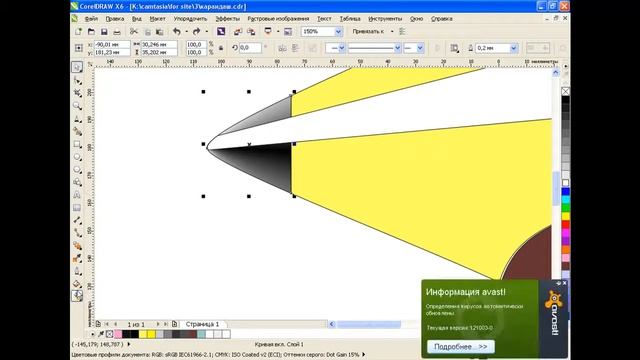This screenshot has height=360, width=640.
Task: Close the avast notification popup
Action: tap(564, 283)
